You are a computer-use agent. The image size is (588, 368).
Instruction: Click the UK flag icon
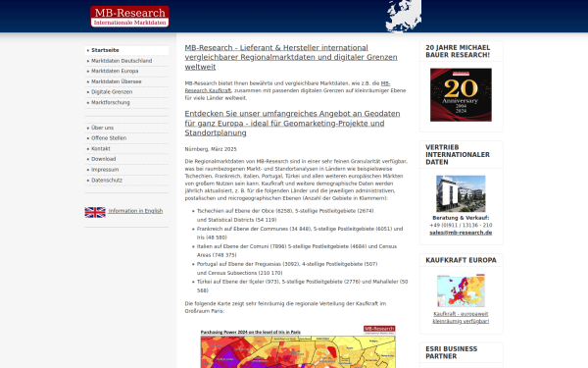click(x=95, y=212)
